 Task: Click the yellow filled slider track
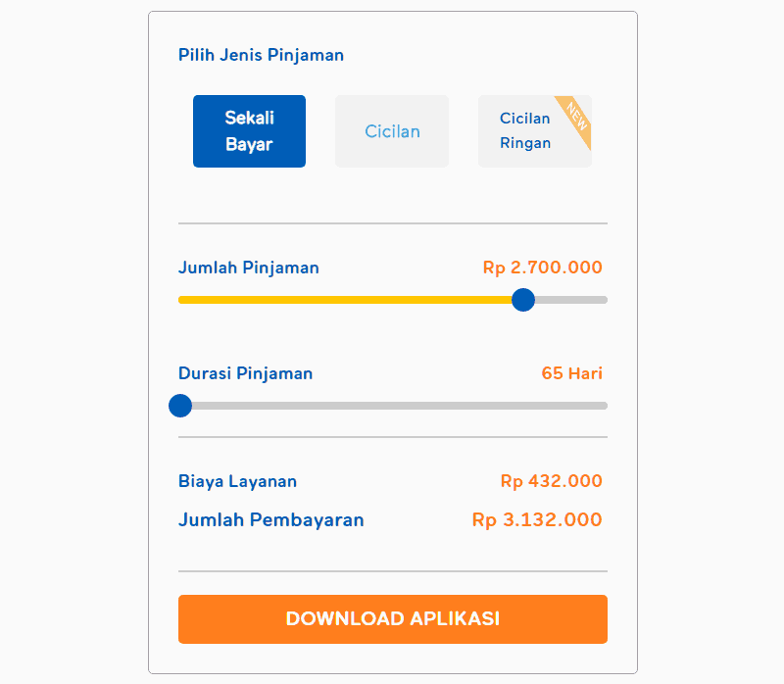point(343,300)
